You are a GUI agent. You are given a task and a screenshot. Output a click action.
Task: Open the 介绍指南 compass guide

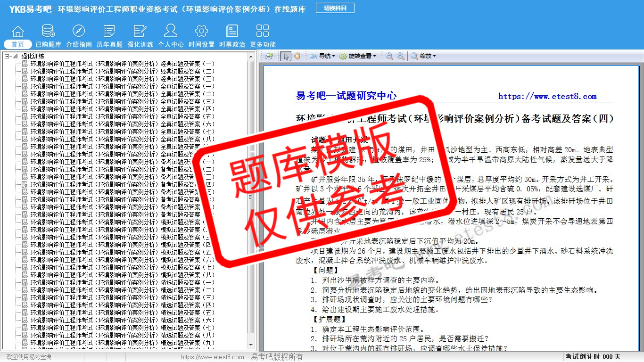click(x=79, y=36)
